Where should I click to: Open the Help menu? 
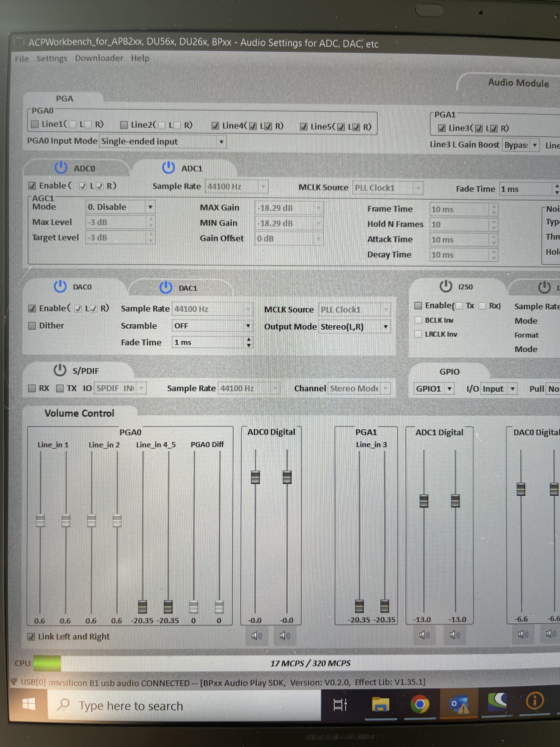(x=140, y=58)
